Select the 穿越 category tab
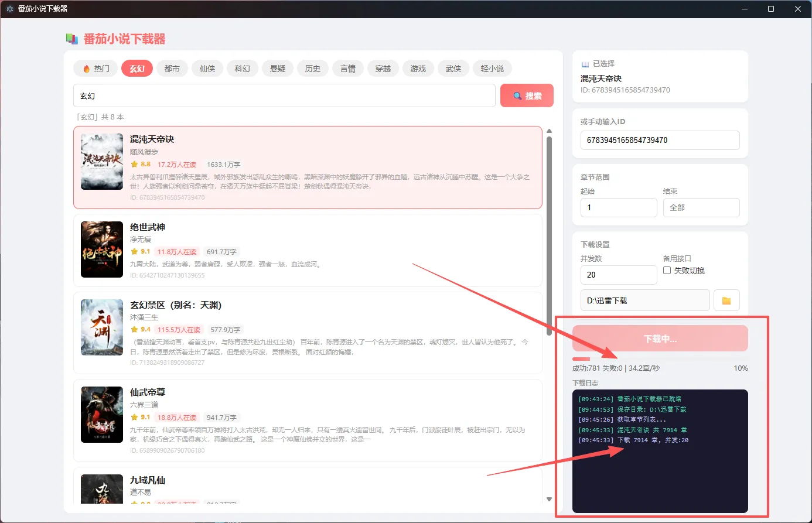Image resolution: width=812 pixels, height=523 pixels. (383, 69)
